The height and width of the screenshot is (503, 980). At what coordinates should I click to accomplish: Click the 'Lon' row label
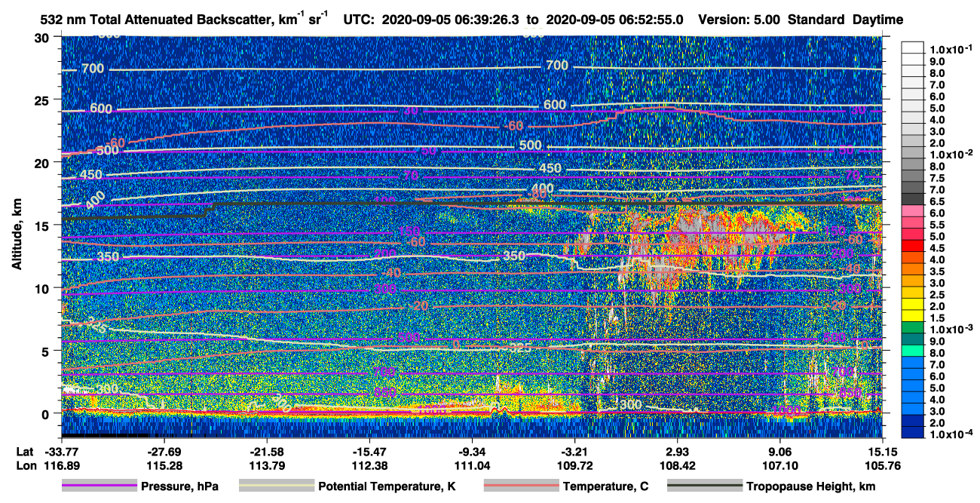click(x=25, y=465)
